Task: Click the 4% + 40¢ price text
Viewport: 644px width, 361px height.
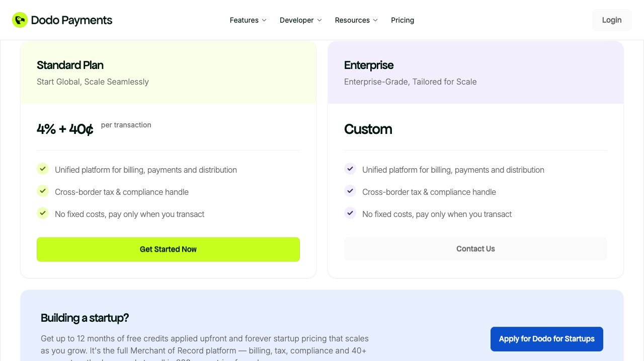Action: coord(65,129)
